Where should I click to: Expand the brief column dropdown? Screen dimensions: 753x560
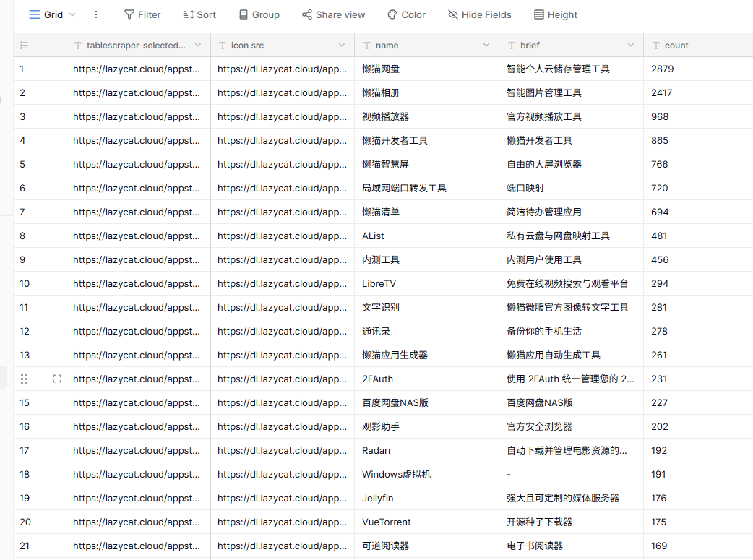[x=631, y=45]
